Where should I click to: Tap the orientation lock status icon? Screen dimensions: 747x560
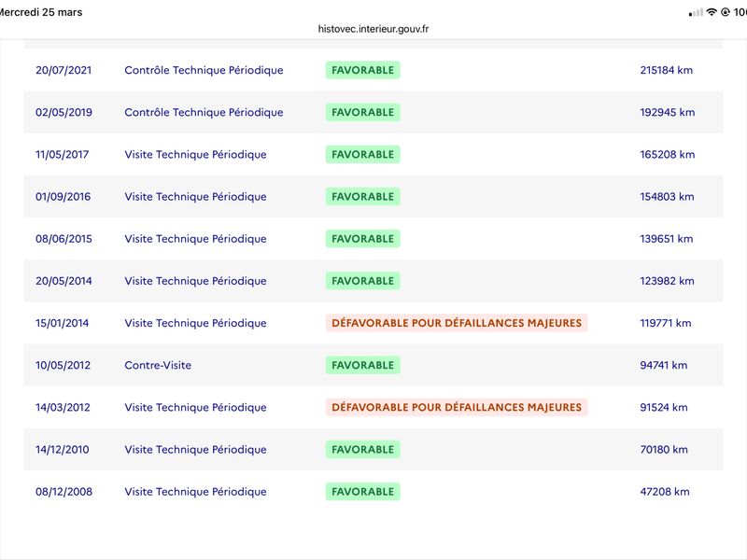[x=726, y=12]
